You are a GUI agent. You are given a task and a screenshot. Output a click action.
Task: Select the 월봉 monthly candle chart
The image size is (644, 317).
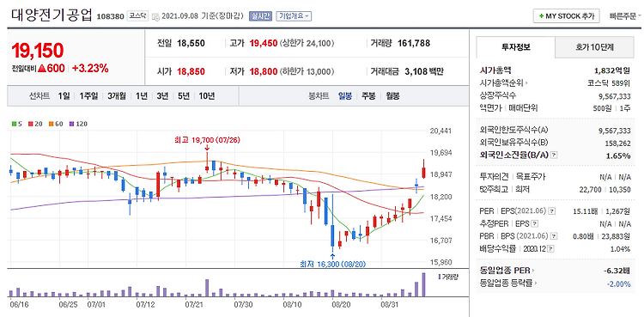point(392,96)
